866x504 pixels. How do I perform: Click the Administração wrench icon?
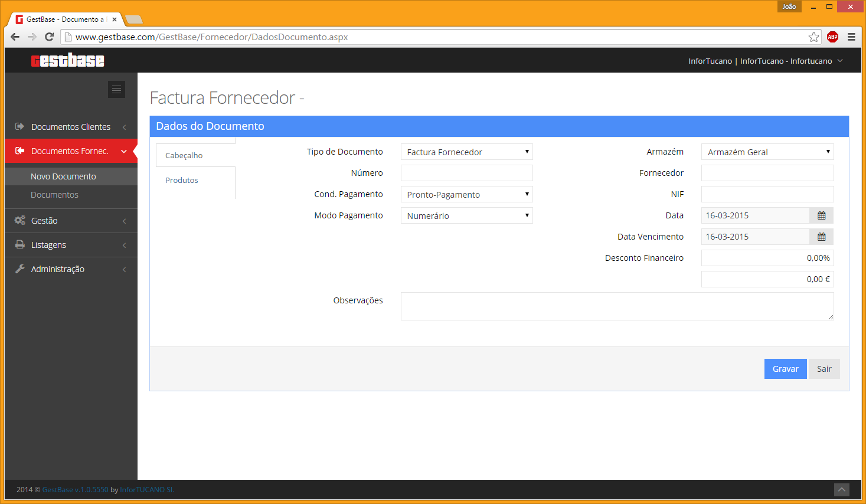coord(19,269)
